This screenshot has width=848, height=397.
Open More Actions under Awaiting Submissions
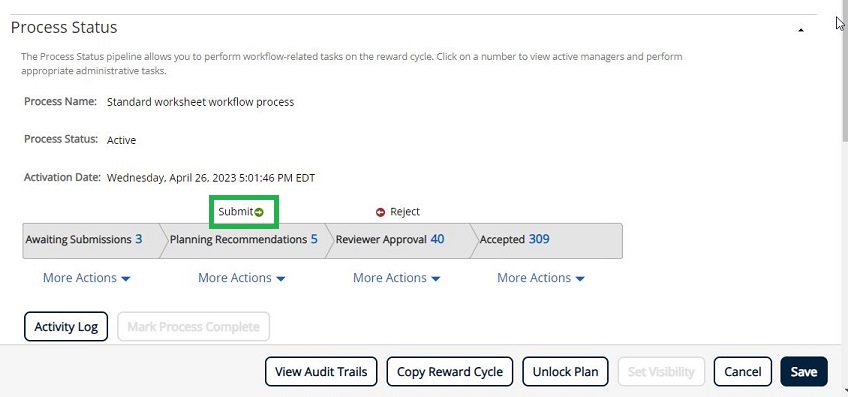tap(87, 278)
